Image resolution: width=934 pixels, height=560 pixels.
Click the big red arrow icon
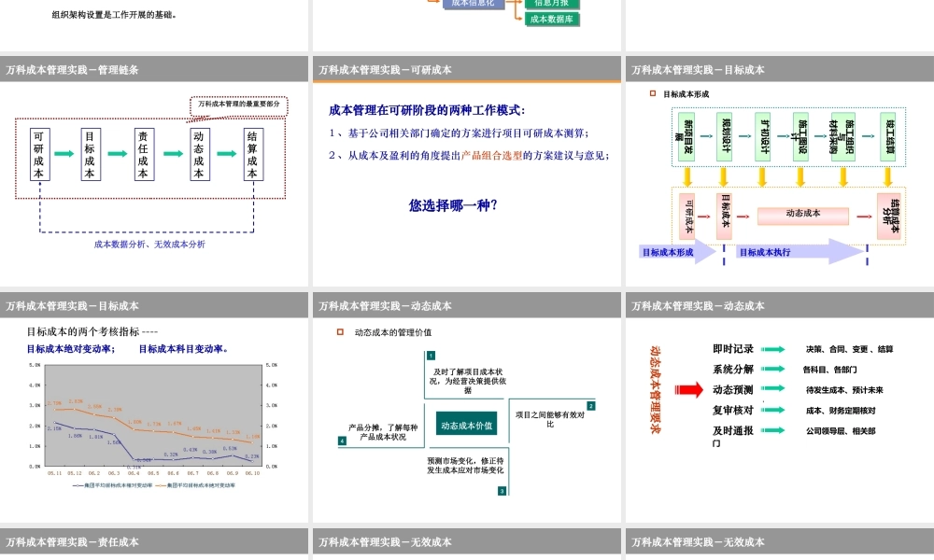click(688, 390)
